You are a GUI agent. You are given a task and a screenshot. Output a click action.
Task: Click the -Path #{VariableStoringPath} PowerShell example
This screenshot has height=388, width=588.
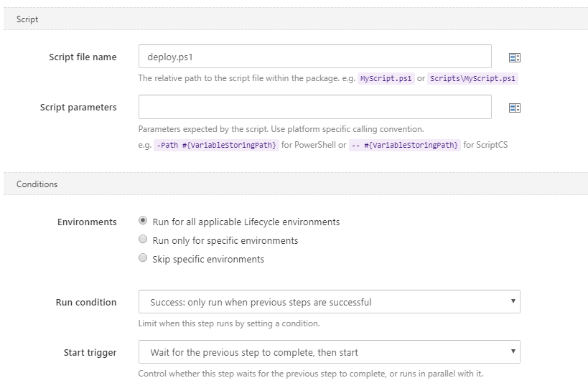pyautogui.click(x=216, y=145)
